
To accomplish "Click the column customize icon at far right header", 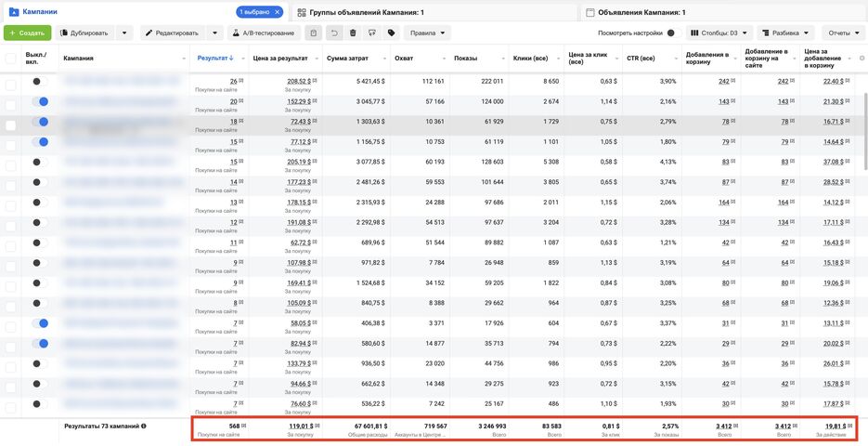I will pyautogui.click(x=862, y=59).
